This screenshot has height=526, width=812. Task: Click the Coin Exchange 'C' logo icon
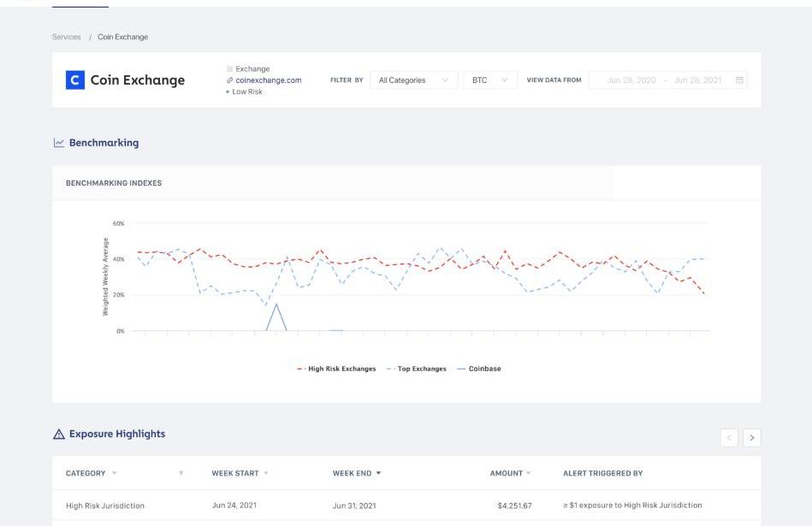tap(75, 80)
